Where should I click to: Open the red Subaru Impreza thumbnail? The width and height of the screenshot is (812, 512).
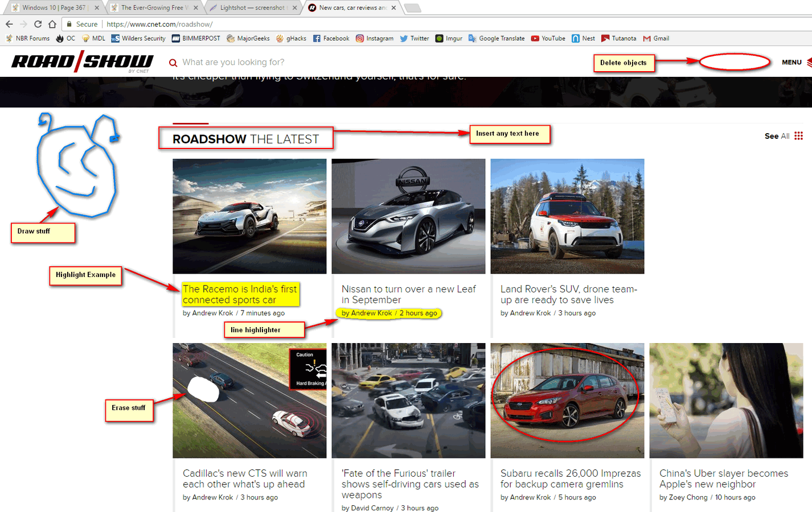coord(567,400)
